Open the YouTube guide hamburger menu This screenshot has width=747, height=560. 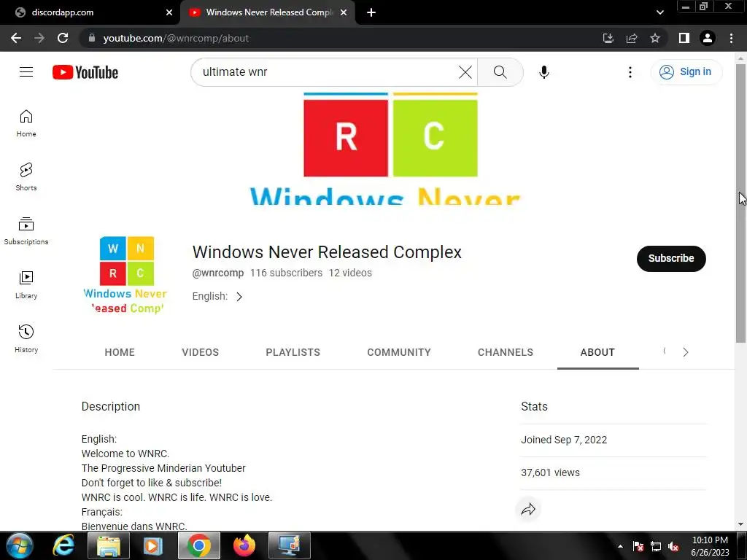pos(26,72)
